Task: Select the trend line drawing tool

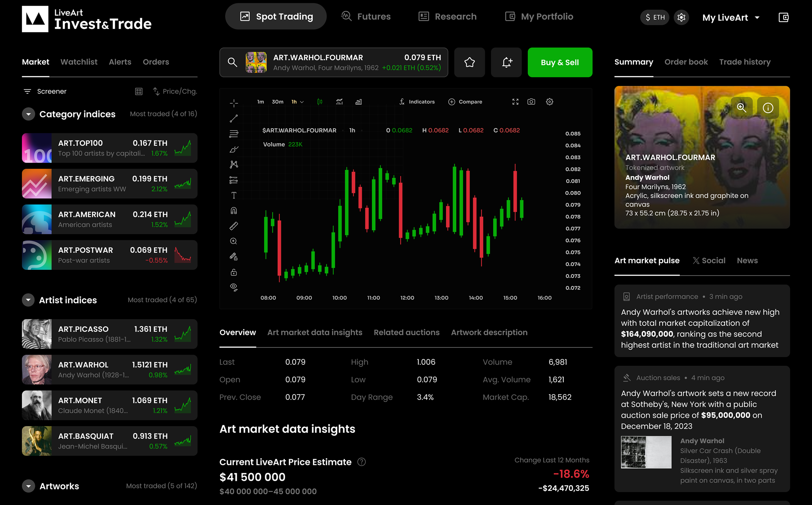Action: pyautogui.click(x=234, y=118)
